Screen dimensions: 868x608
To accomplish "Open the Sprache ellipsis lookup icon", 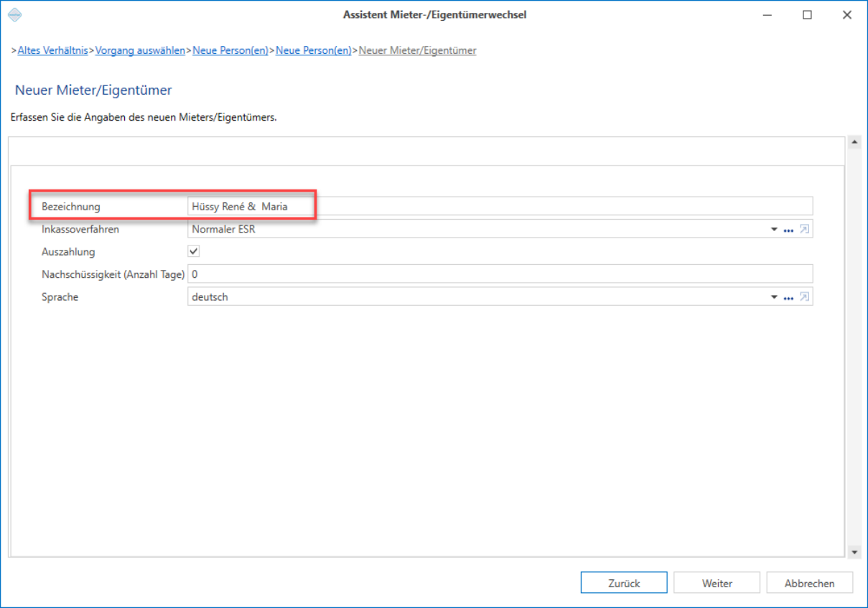I will (788, 297).
